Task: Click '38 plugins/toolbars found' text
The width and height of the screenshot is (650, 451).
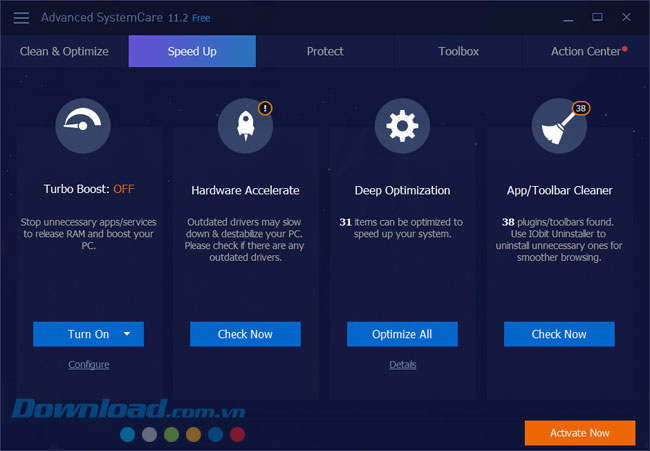Action: pos(558,222)
